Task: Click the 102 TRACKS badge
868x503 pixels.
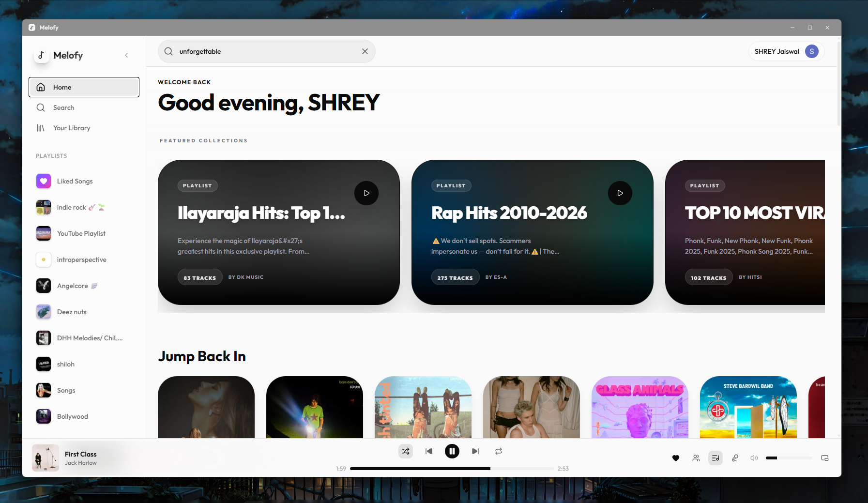Action: pos(709,277)
